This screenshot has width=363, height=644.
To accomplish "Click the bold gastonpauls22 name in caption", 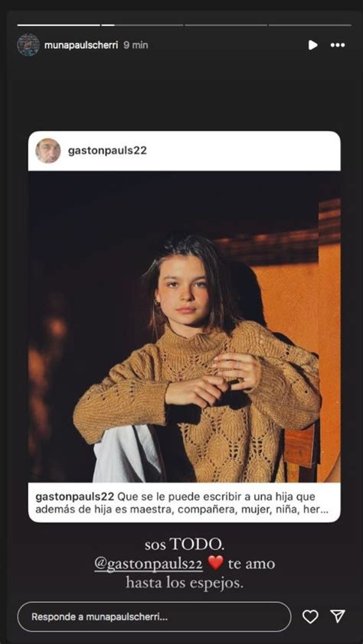I will tap(75, 497).
